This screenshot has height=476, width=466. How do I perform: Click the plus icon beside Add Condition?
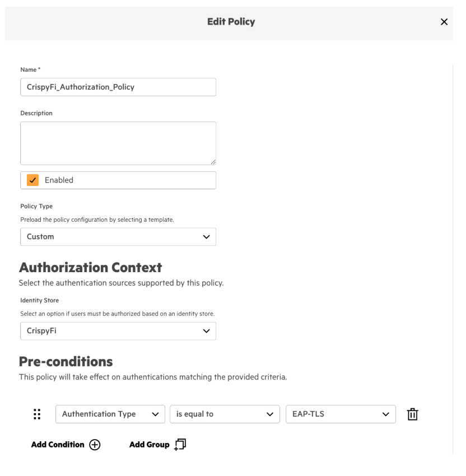tap(95, 445)
